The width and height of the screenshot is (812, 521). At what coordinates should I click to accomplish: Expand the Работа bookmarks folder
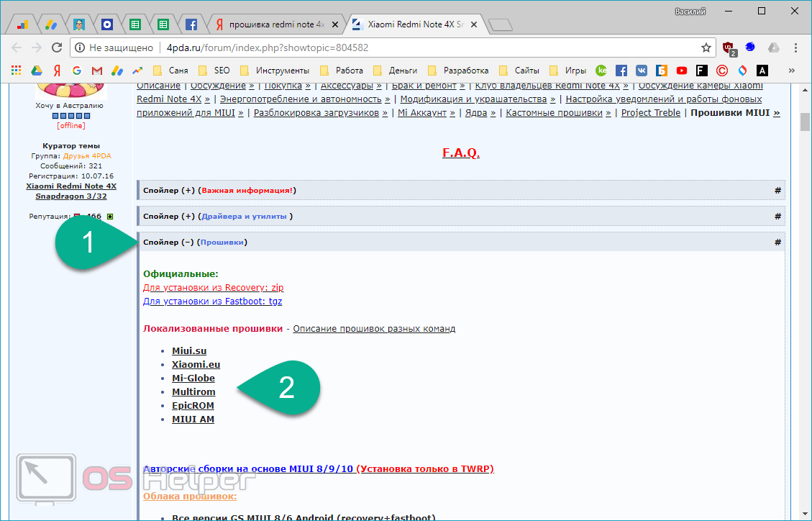341,71
